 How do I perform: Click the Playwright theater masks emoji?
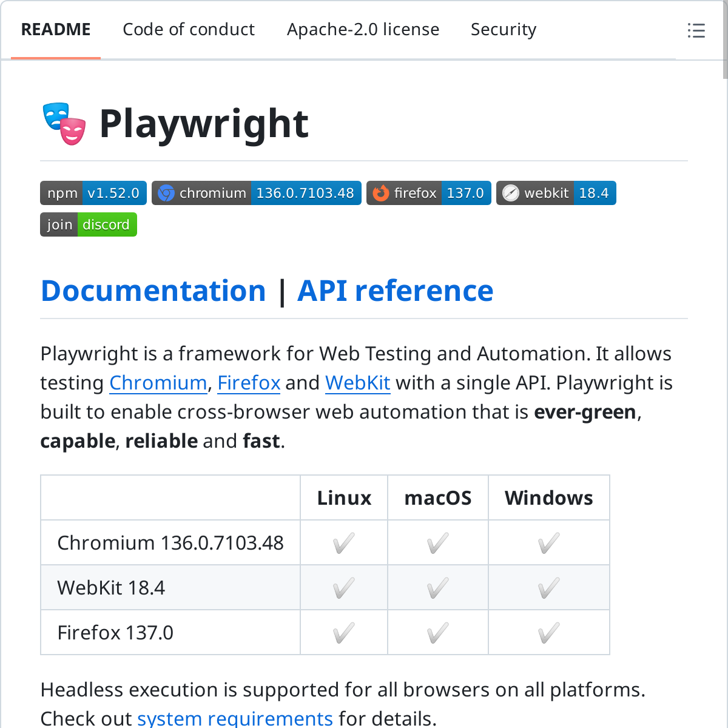point(64,124)
